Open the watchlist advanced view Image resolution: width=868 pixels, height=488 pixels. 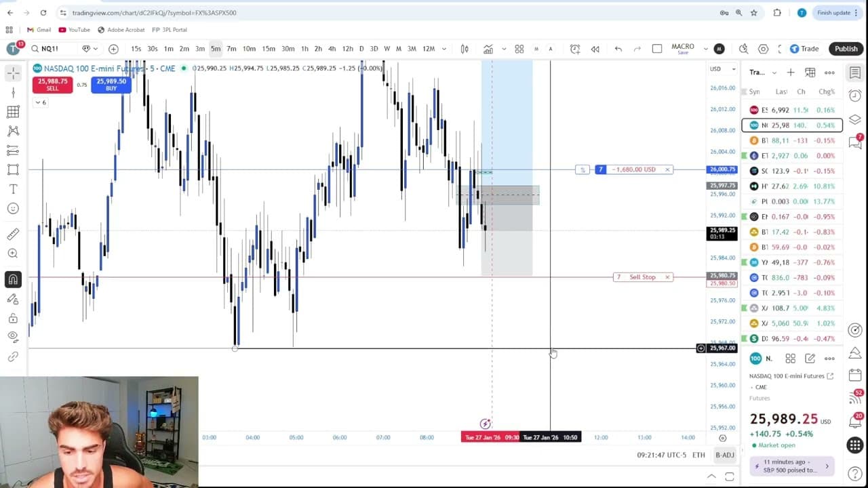click(810, 73)
